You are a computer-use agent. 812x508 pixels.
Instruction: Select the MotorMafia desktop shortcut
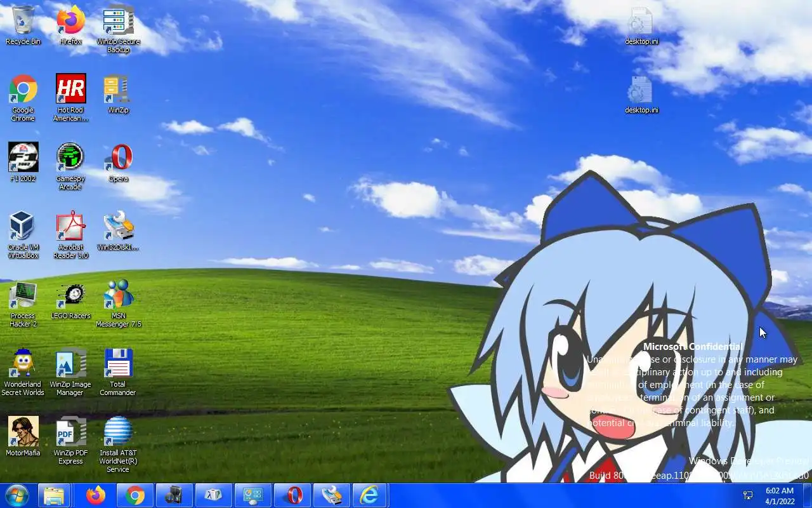(x=23, y=437)
